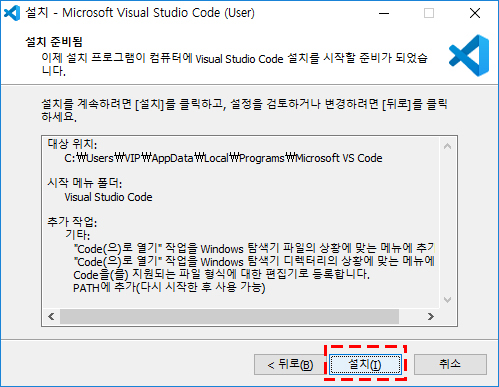Click the 설치(I) install button
This screenshot has width=499, height=387.
coord(365,364)
